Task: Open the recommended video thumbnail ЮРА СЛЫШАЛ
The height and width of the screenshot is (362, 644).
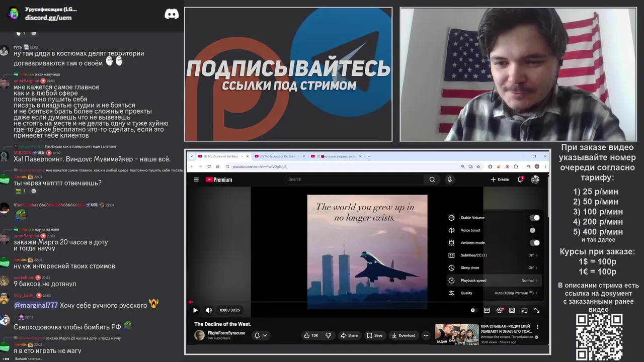Action: click(457, 334)
